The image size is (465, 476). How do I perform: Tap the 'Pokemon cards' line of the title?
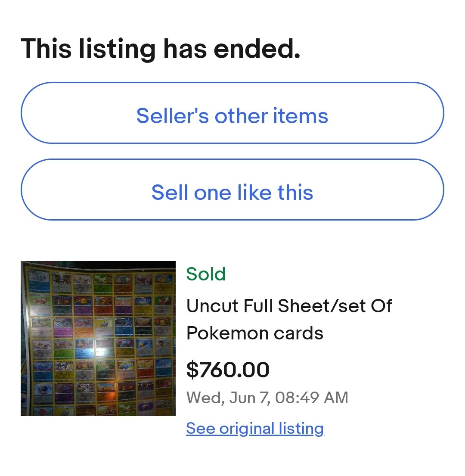tap(255, 333)
